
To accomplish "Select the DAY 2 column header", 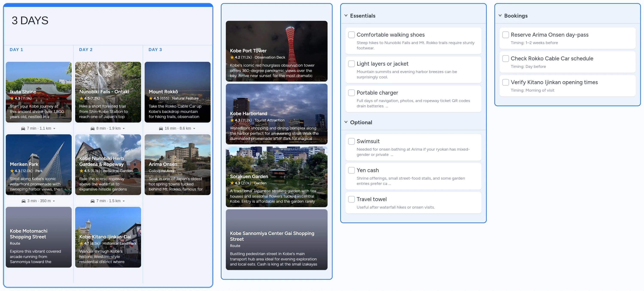I will tap(86, 50).
